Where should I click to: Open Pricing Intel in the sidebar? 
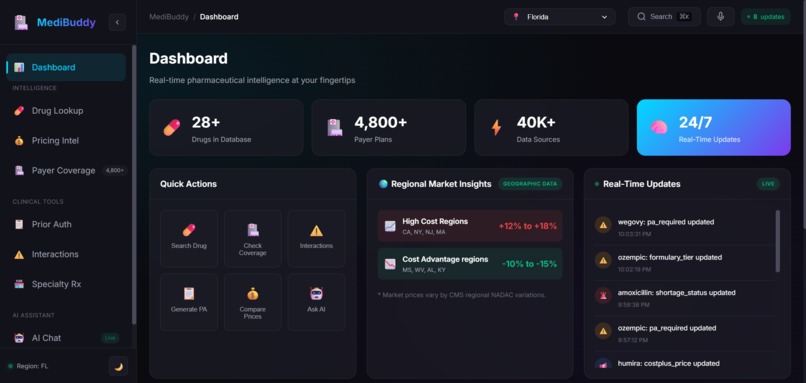66,140
